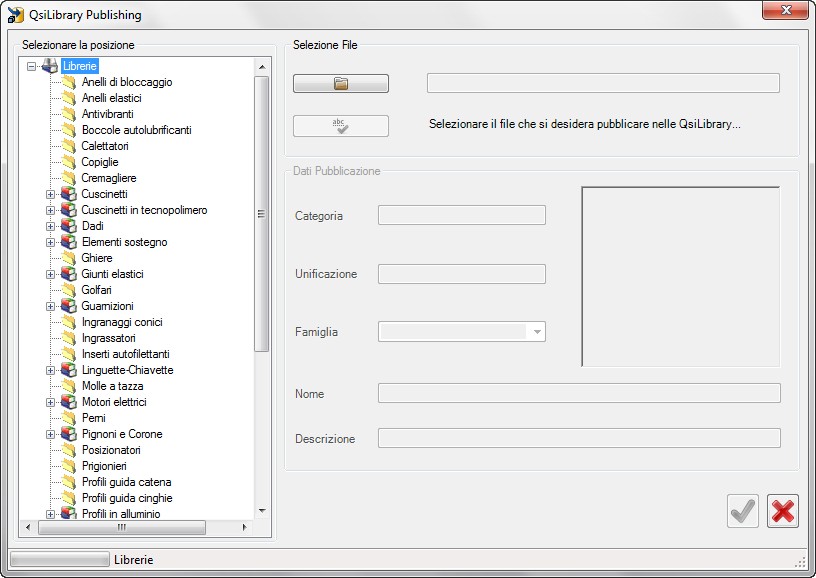The height and width of the screenshot is (578, 816).
Task: Click the Descrizione input field
Action: (579, 438)
